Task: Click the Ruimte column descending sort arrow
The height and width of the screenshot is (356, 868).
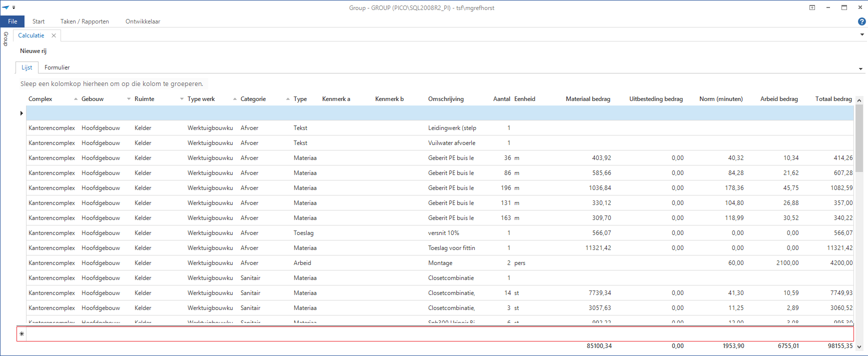Action: point(182,99)
